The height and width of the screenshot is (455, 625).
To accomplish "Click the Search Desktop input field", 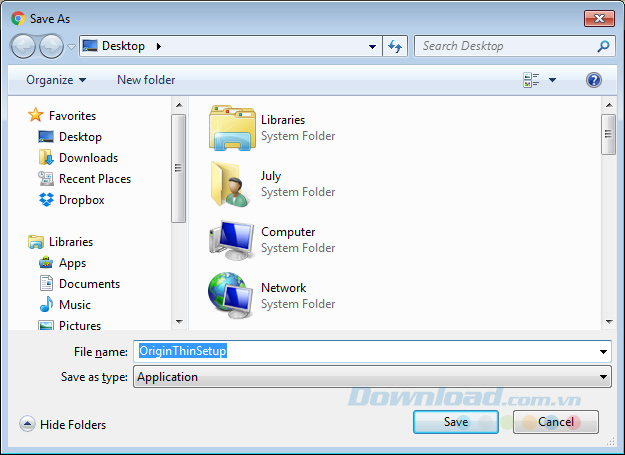I will coord(505,46).
